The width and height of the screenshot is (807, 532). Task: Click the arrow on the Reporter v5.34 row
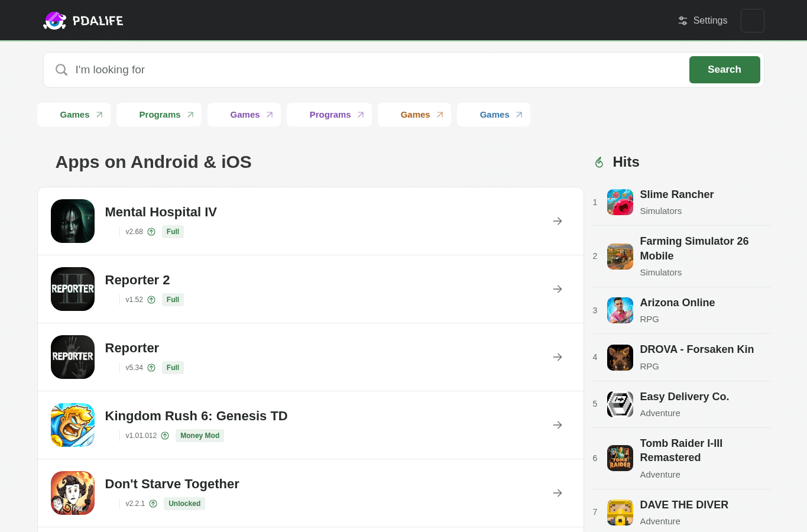[558, 357]
